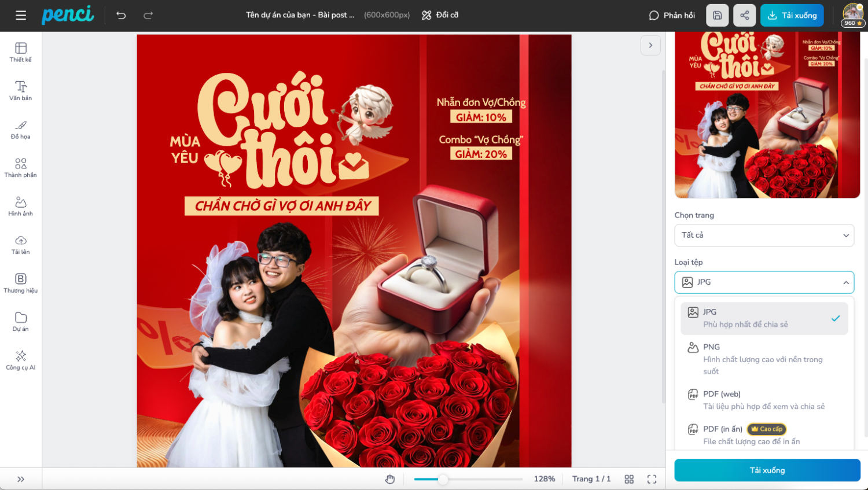This screenshot has width=868, height=490.
Task: Click the bottom Tải xuống button
Action: [767, 470]
